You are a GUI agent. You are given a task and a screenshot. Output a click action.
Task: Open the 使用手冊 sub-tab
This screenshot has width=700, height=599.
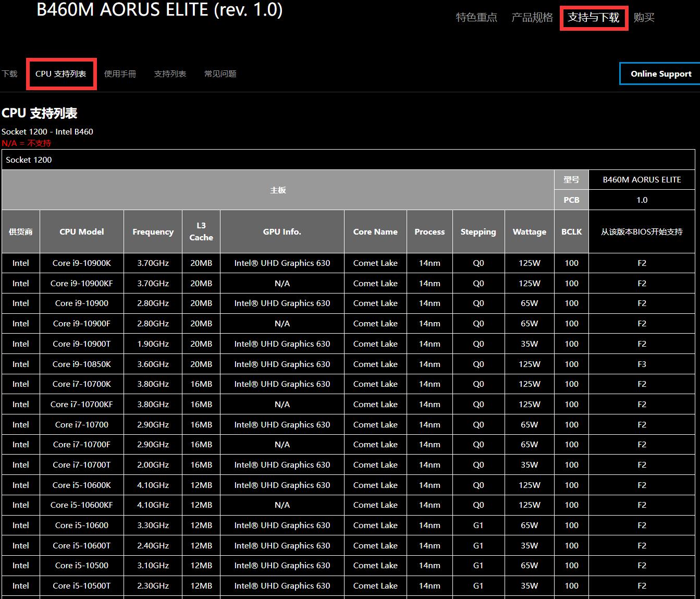(x=120, y=74)
